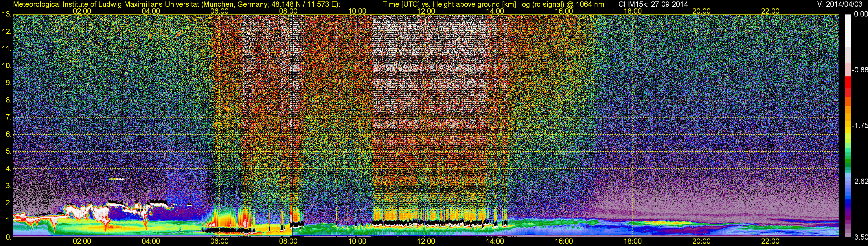Click the 1. km height axis label
Image resolution: width=868 pixels, height=246 pixels.
pyautogui.click(x=8, y=220)
